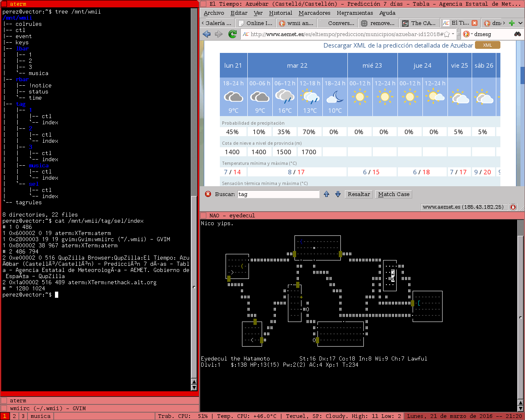This screenshot has width=525, height=420.
Task: Switch to wmii musica view
Action: [x=41, y=416]
